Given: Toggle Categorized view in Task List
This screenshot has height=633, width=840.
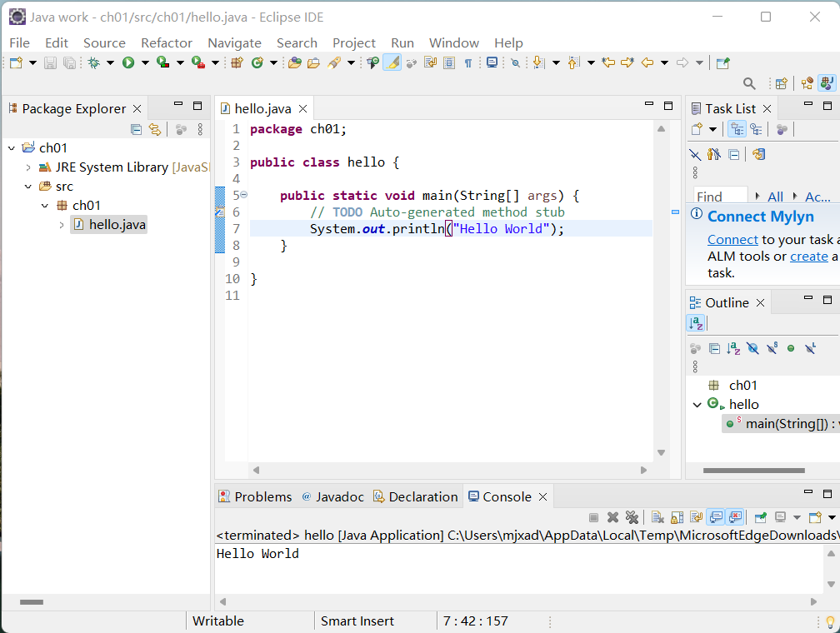Looking at the screenshot, I should pos(737,129).
